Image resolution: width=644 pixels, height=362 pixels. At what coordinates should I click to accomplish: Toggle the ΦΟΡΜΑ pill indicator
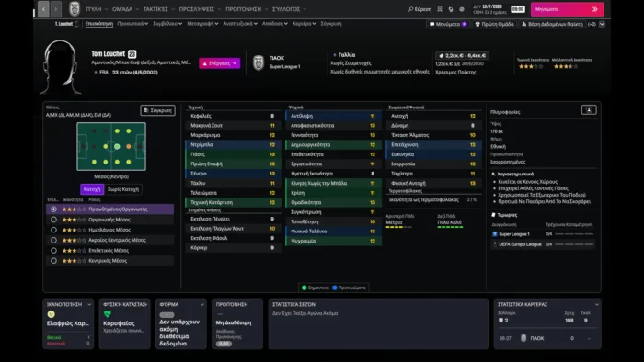pos(167,315)
